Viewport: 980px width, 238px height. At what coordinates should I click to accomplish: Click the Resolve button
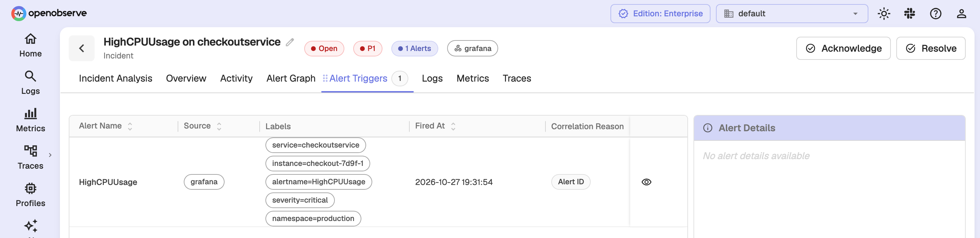[x=931, y=48]
